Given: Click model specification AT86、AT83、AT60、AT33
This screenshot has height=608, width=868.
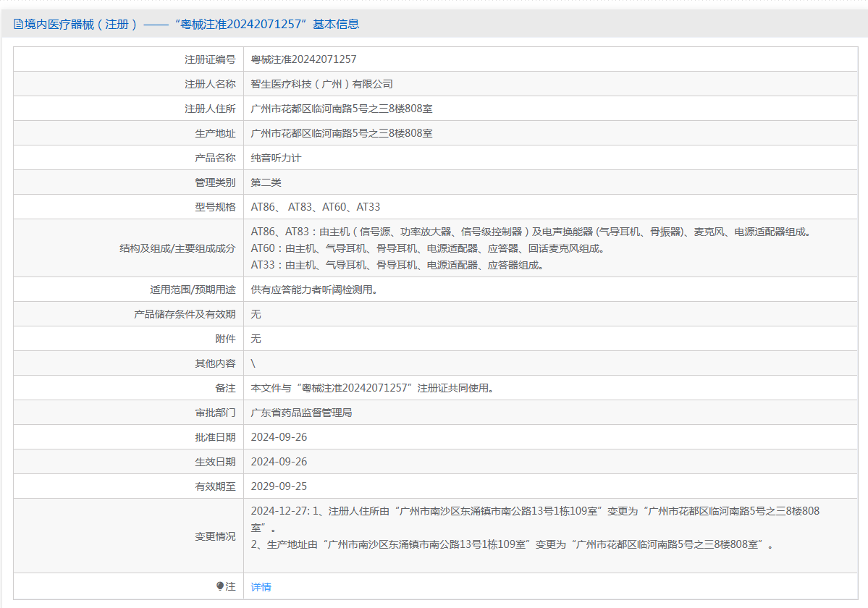Looking at the screenshot, I should pyautogui.click(x=316, y=207).
